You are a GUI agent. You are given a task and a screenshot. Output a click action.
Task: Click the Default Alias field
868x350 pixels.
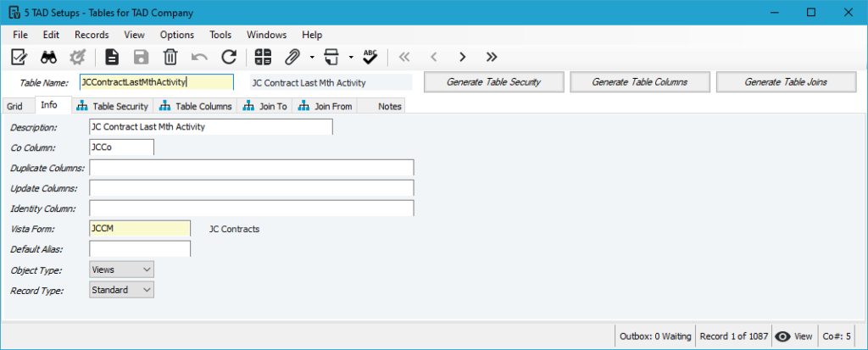140,248
